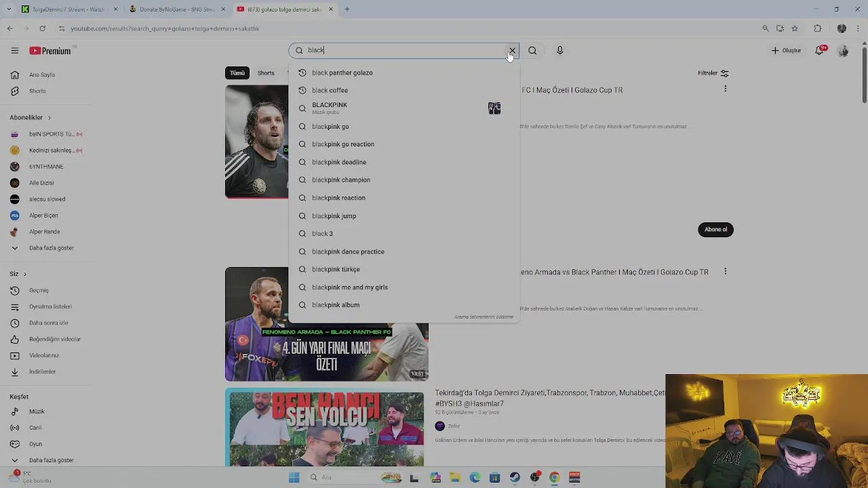Open more options for Golazo Cup TR first video
This screenshot has width=868, height=488.
click(725, 89)
